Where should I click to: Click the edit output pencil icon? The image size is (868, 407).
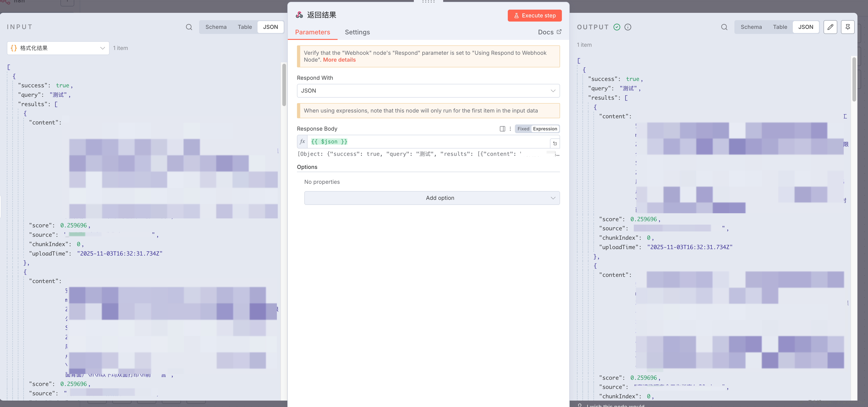830,27
